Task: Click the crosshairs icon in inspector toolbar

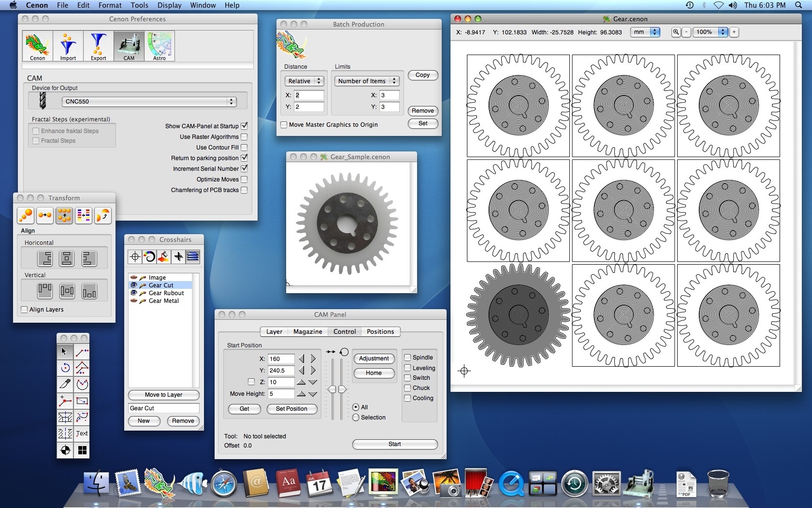Action: tap(135, 257)
